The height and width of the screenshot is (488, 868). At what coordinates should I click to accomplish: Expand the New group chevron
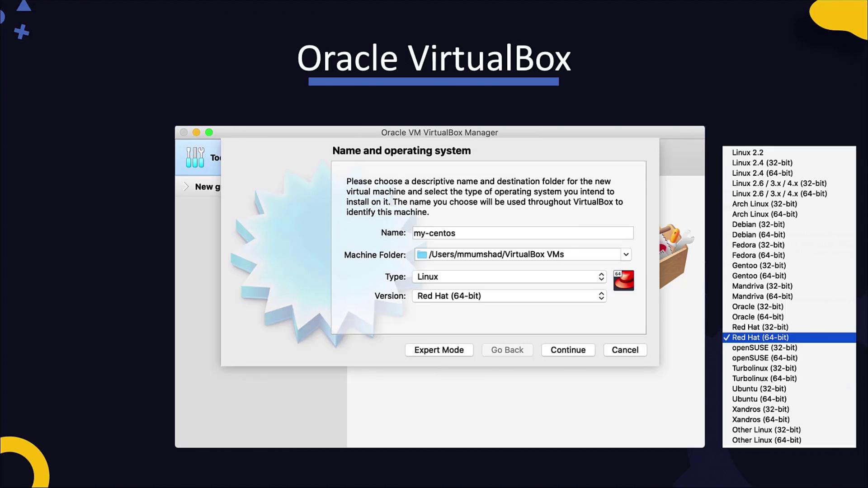(x=186, y=187)
